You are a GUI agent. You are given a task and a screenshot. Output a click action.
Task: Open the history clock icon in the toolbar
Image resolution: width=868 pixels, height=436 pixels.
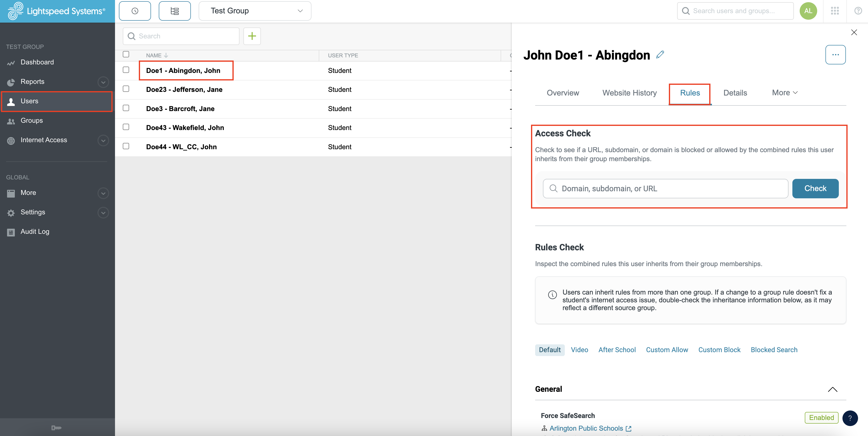134,10
